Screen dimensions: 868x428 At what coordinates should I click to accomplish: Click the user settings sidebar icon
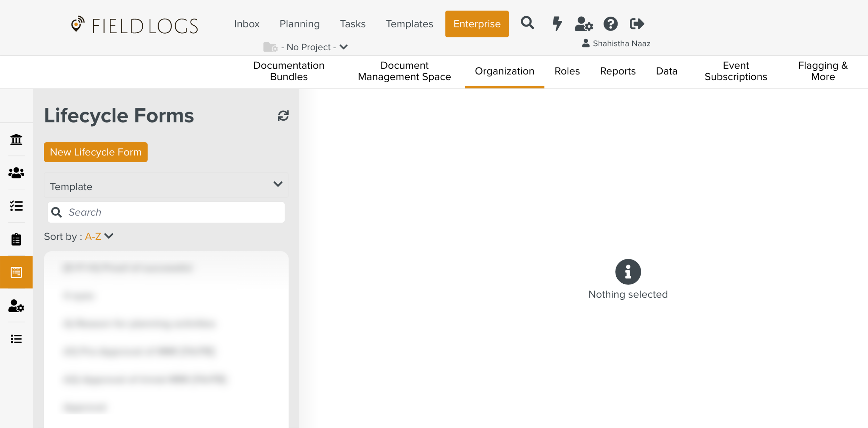pyautogui.click(x=16, y=306)
